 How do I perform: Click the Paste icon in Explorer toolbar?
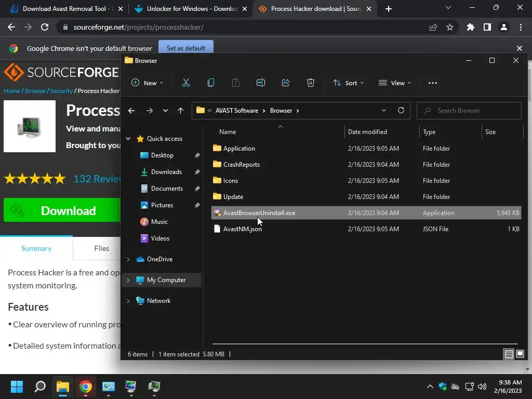click(235, 83)
